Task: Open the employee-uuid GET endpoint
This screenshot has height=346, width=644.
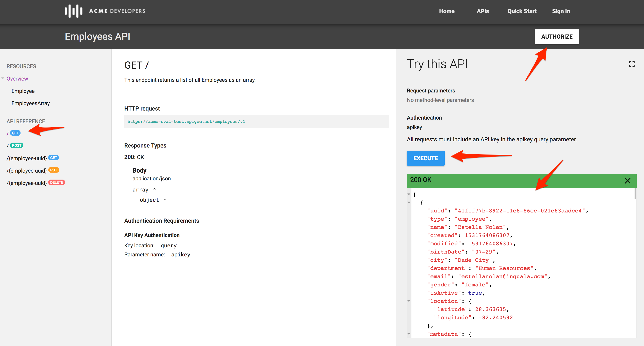Action: 33,158
